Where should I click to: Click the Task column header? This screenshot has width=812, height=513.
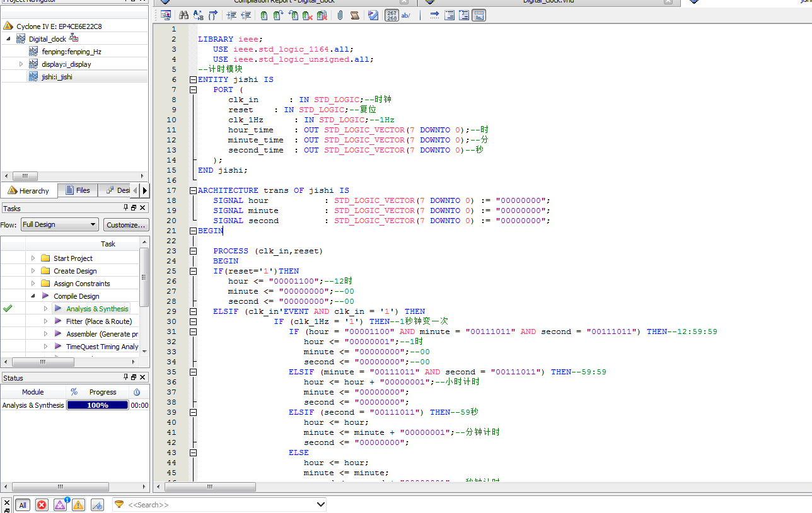click(108, 244)
